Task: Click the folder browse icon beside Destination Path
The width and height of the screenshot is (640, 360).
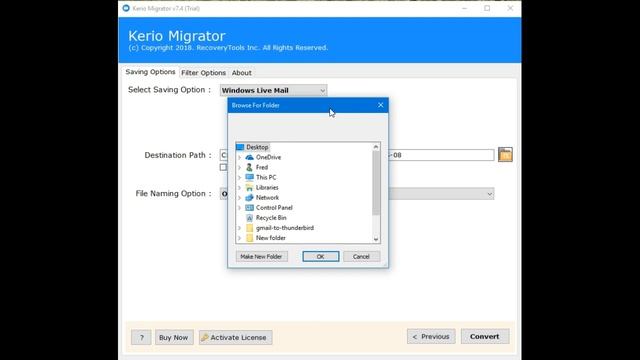Action: pos(505,155)
